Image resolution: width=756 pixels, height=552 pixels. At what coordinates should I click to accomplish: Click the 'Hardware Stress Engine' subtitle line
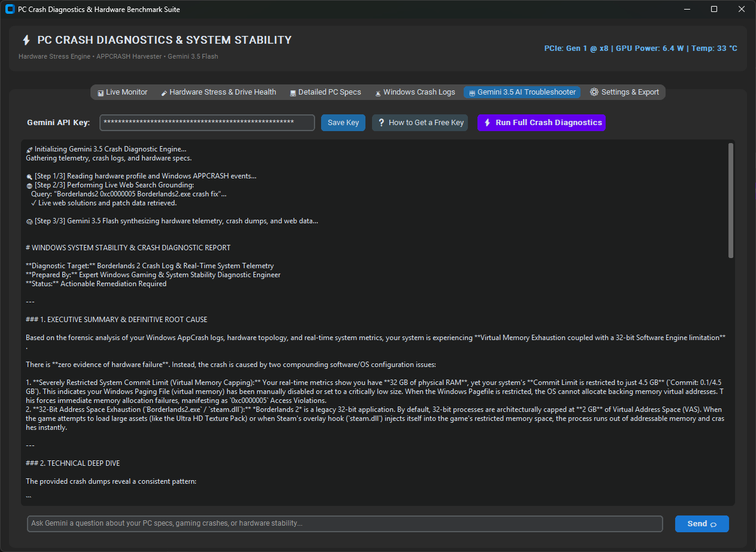[x=118, y=56]
